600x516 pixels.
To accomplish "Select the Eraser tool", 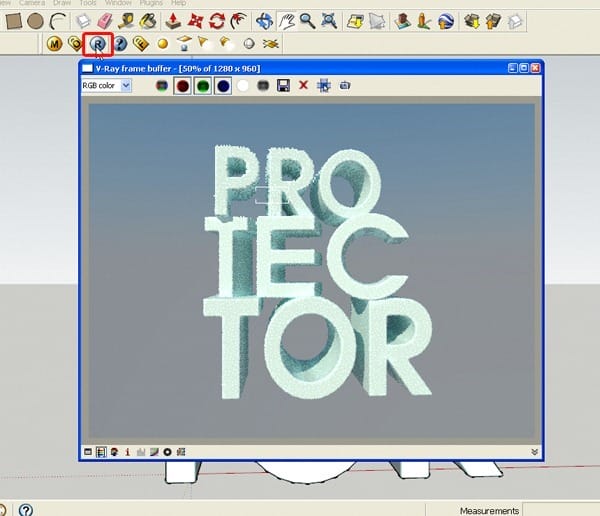I will click(x=104, y=21).
